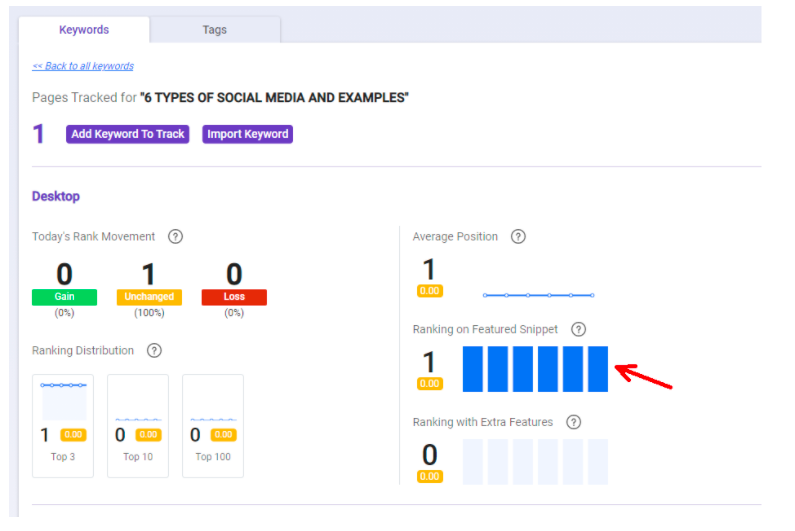The image size is (795, 531).
Task: Click help icon next to Ranking Distribution
Action: pos(154,350)
